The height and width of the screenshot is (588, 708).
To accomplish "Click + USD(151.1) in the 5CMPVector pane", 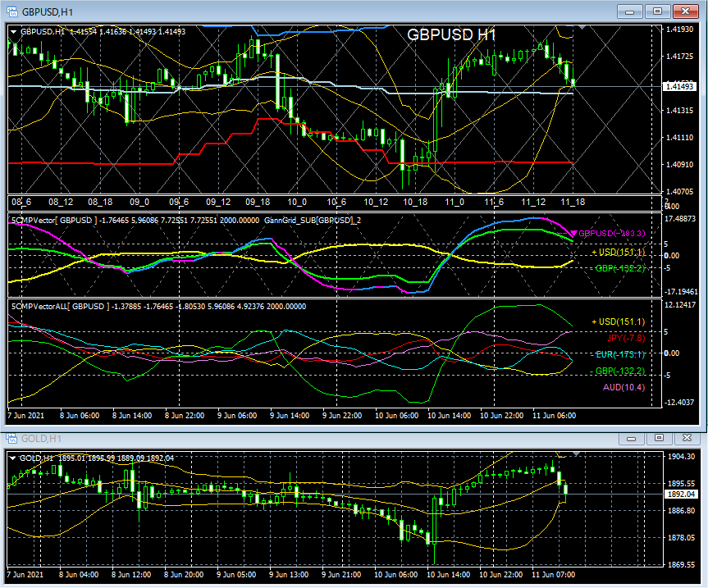I will coord(618,252).
